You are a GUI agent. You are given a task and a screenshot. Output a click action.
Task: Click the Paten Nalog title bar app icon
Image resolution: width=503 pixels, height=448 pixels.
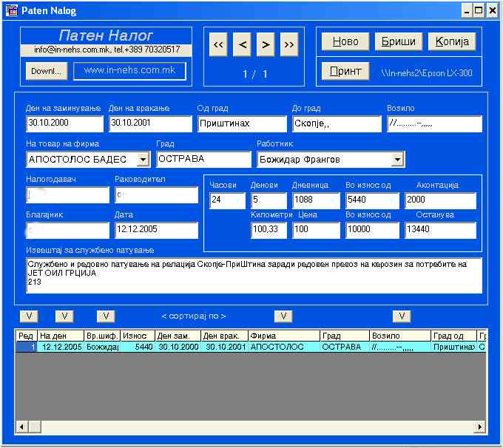[x=12, y=10]
